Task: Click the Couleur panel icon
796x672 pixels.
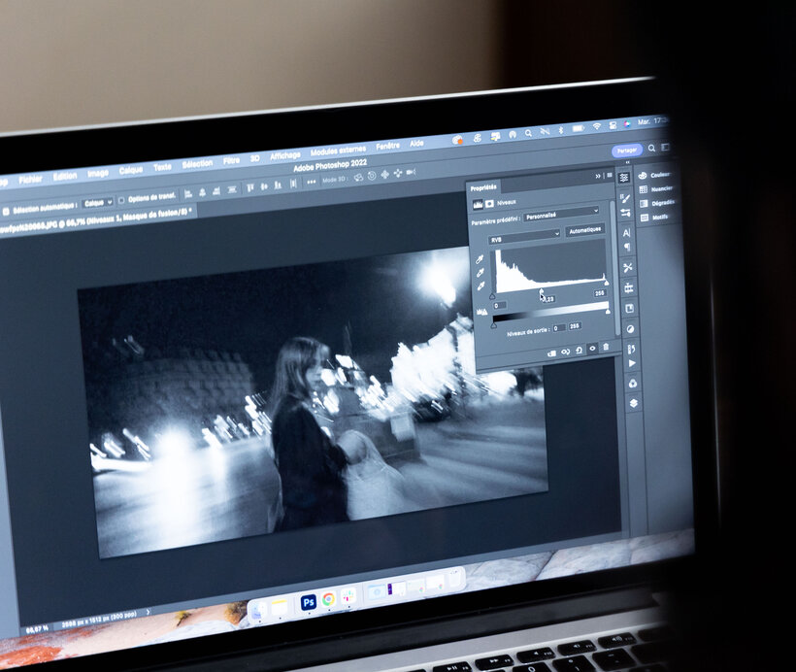Action: click(x=643, y=176)
